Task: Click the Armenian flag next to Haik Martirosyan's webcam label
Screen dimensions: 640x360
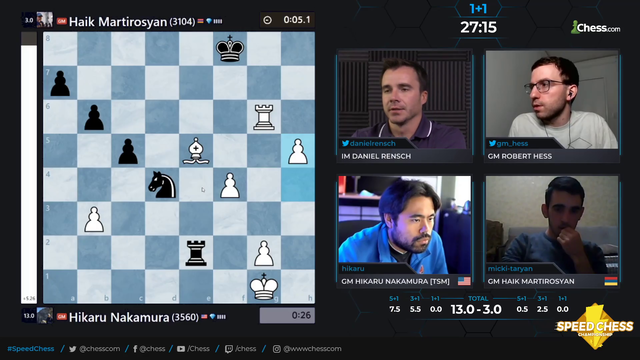Action: point(611,281)
